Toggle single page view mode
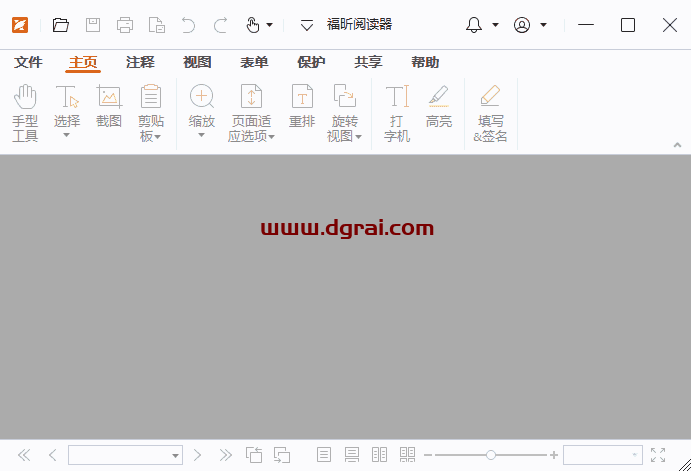This screenshot has width=691, height=471. (324, 455)
